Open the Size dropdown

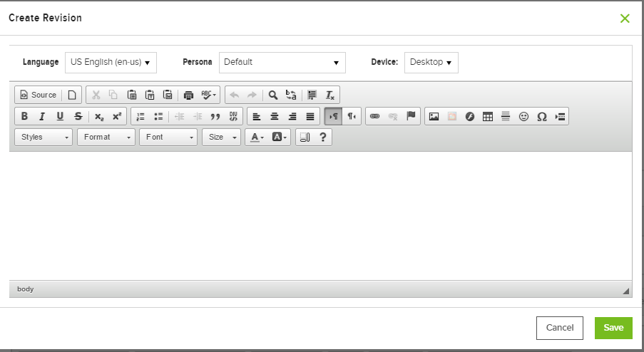221,137
